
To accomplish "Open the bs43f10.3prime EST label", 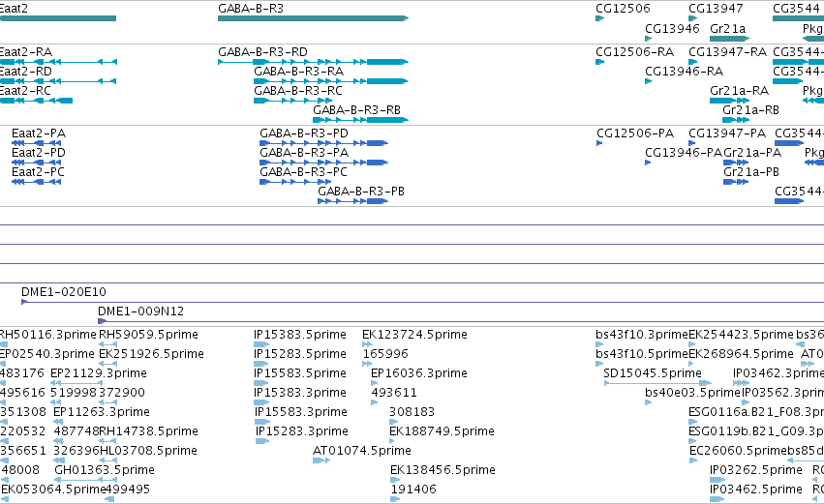I will click(642, 335).
